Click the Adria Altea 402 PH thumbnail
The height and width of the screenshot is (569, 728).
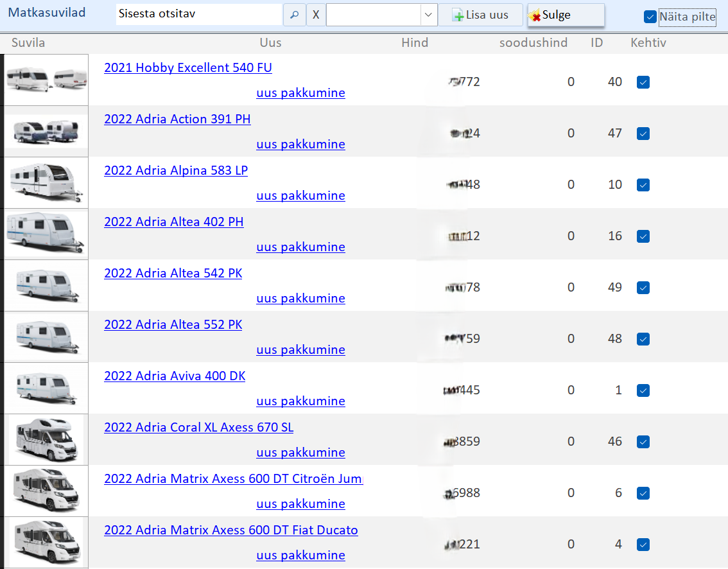pos(46,234)
